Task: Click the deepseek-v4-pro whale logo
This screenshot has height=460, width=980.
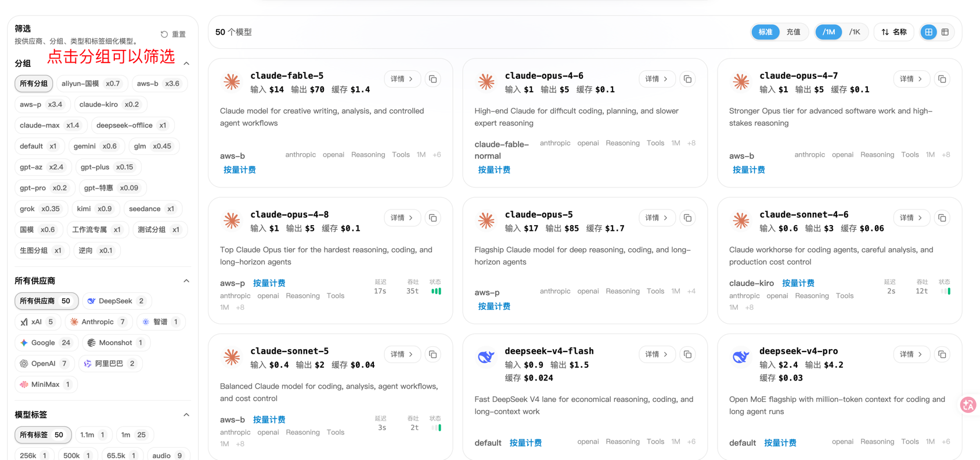Action: coord(741,357)
